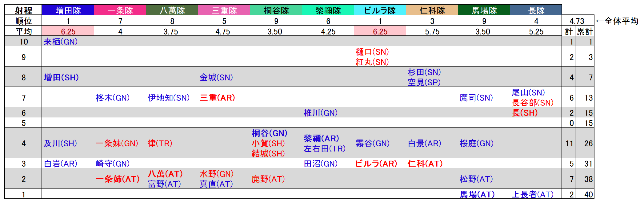The height and width of the screenshot is (207, 644).
Task: Select the 馬場(AT) cell in row 1
Action: click(484, 194)
